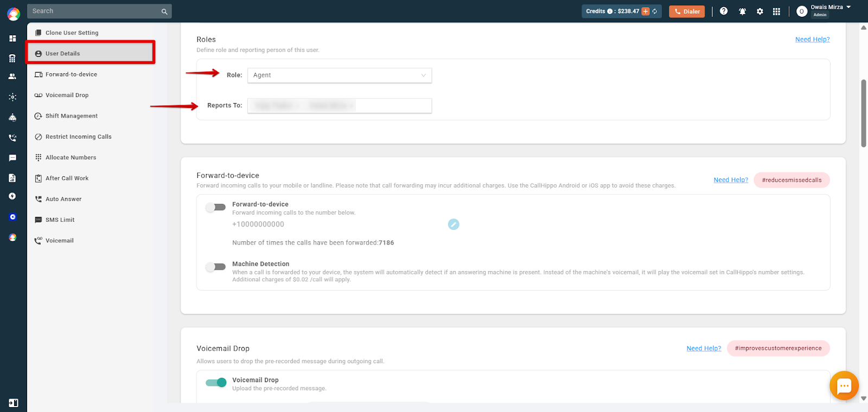Image resolution: width=868 pixels, height=412 pixels.
Task: Open the integrations hub icon in left rail
Action: (x=12, y=97)
